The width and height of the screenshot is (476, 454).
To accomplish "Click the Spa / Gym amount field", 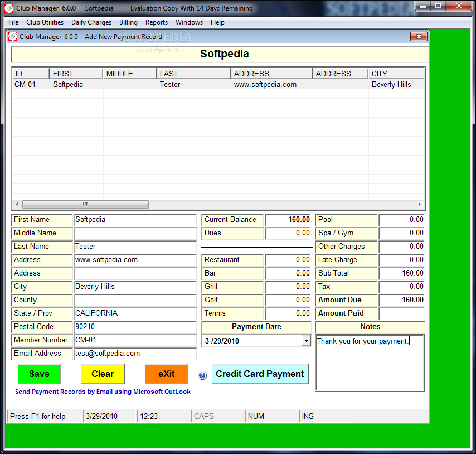I will 402,233.
